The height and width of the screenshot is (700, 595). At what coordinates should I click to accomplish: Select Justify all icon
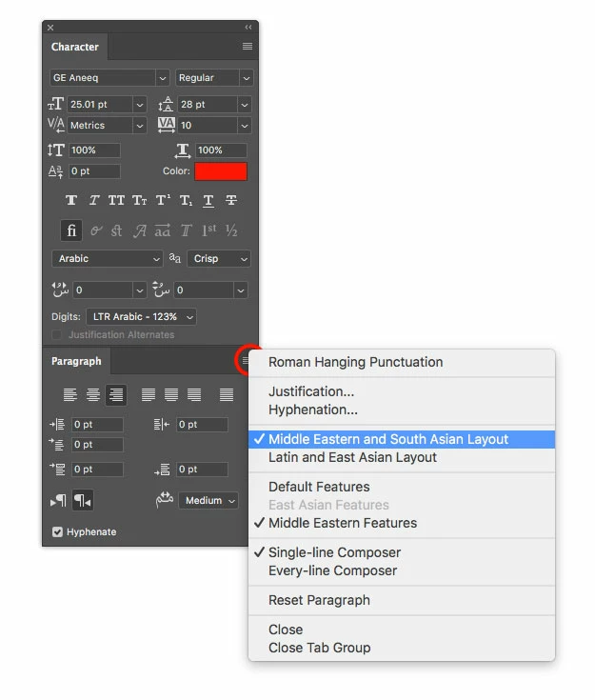tap(227, 394)
